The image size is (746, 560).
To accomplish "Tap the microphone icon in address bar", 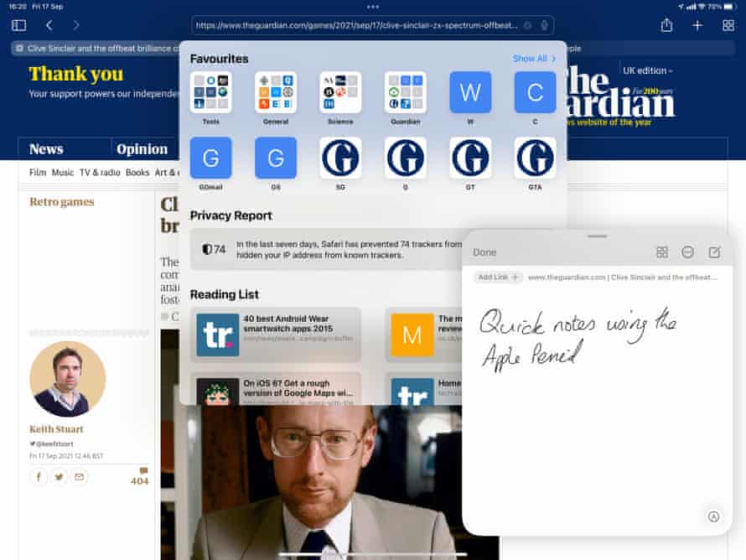I will coord(544,26).
